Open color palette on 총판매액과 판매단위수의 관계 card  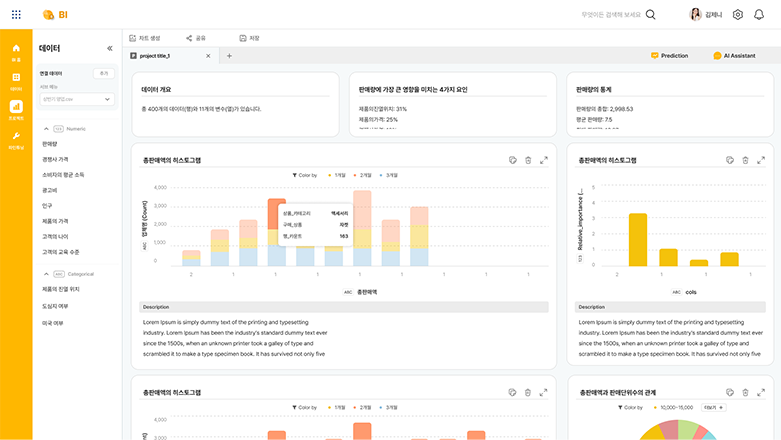tap(730, 392)
